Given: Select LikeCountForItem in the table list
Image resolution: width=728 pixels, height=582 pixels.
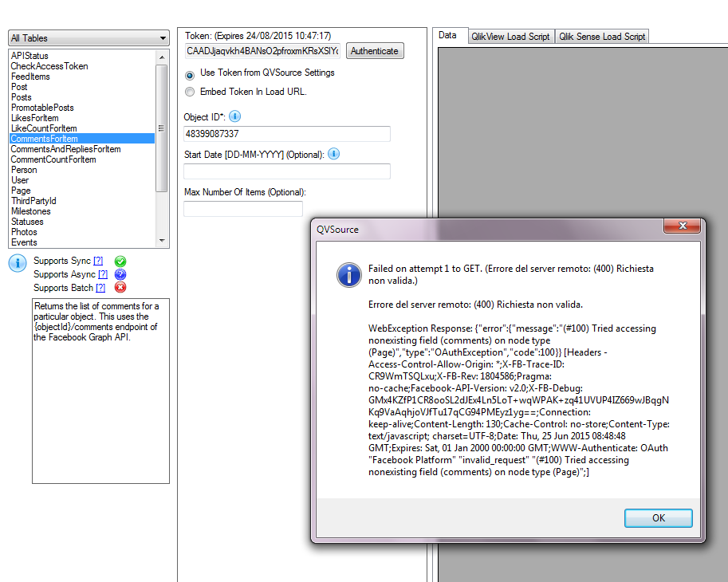Looking at the screenshot, I should tap(82, 128).
